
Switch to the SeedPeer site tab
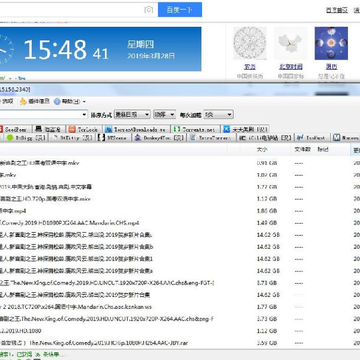[15, 129]
